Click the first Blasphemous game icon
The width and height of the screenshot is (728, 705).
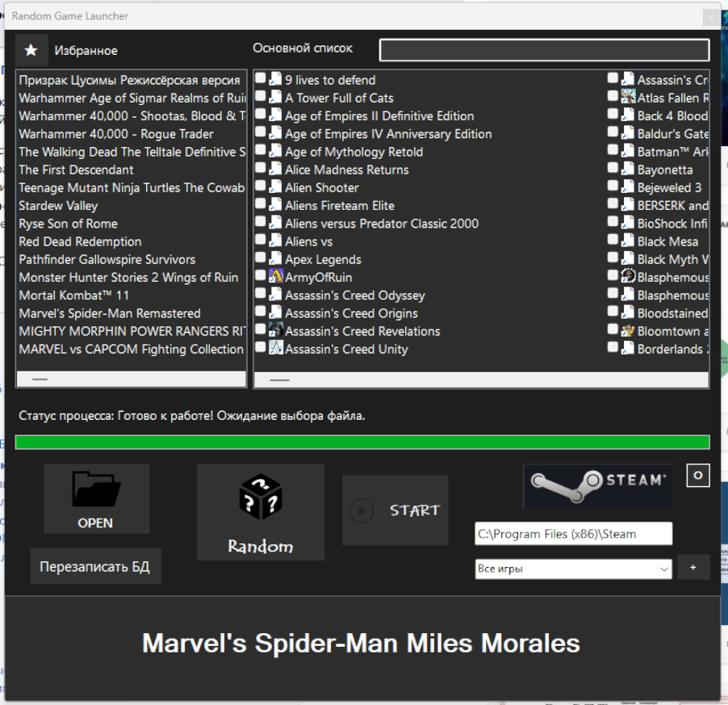(628, 276)
